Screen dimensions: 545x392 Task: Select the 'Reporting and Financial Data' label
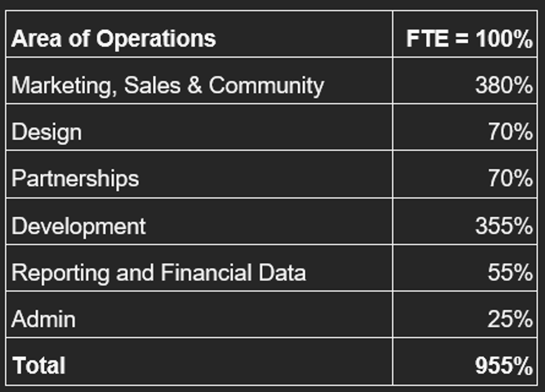[x=158, y=272]
